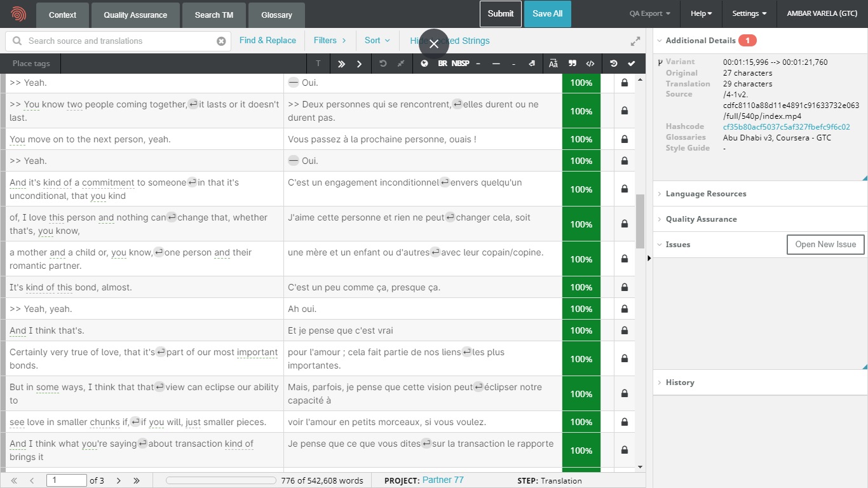
Task: Click the history revert icon in toolbar
Action: [x=613, y=64]
